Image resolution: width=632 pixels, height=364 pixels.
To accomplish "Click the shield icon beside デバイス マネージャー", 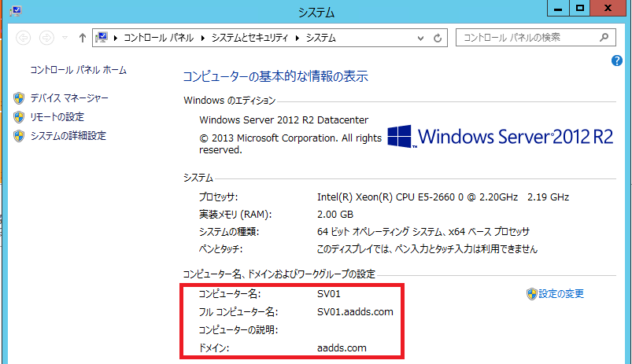I will pyautogui.click(x=19, y=97).
